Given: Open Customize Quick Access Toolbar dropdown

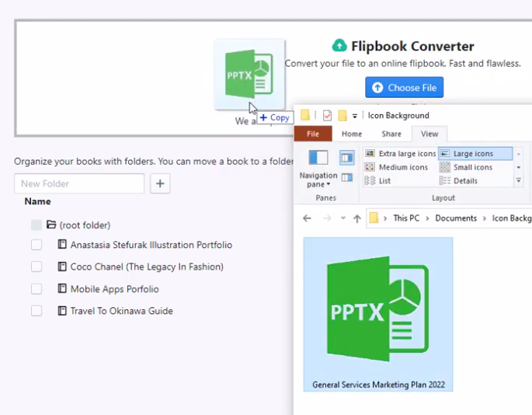Looking at the screenshot, I should [355, 116].
